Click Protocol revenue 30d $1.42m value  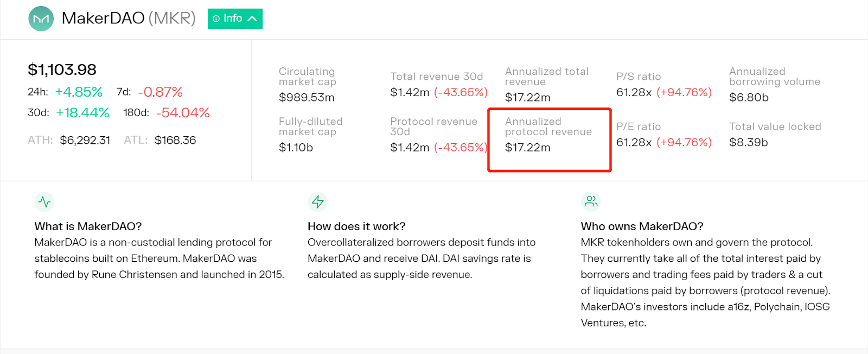pos(410,148)
